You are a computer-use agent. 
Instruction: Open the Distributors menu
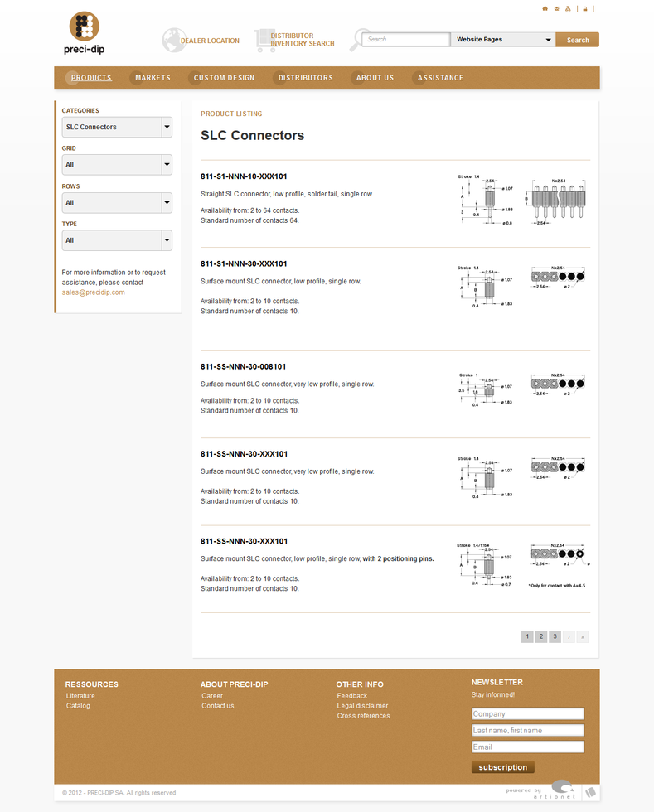[x=305, y=78]
